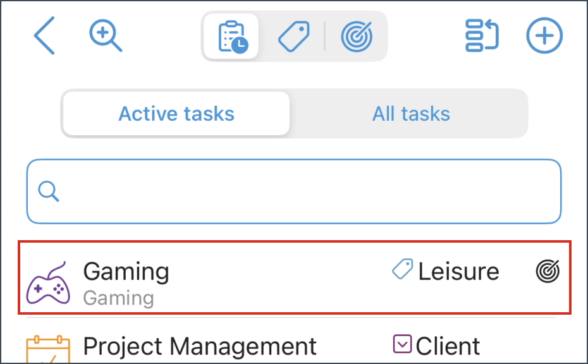The height and width of the screenshot is (364, 588).
Task: Select the Active tasks tab
Action: 176,114
